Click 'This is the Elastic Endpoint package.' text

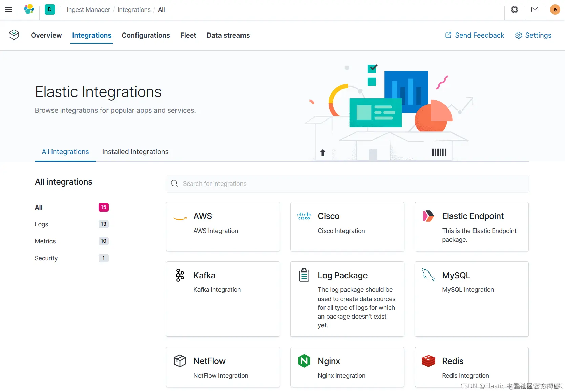coord(479,235)
